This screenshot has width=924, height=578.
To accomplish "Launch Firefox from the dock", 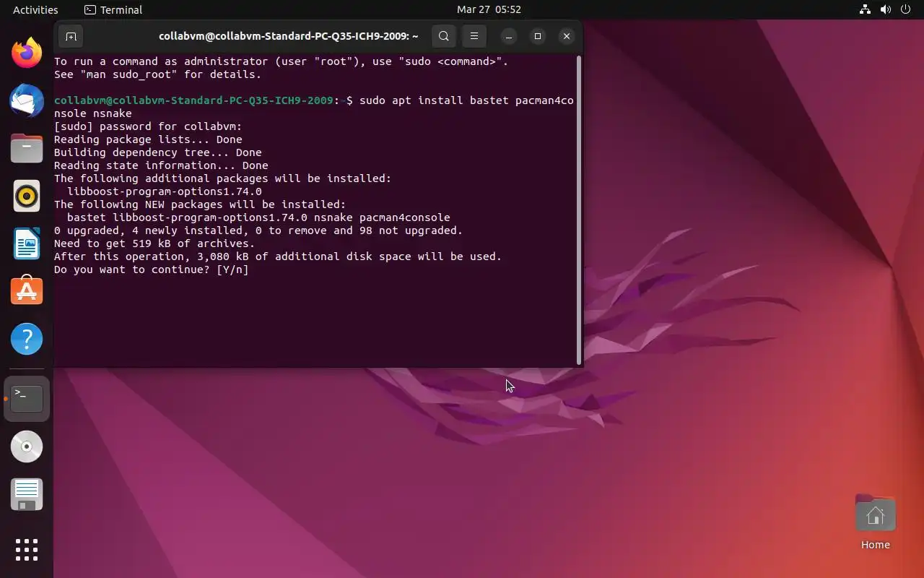I will coord(27,53).
